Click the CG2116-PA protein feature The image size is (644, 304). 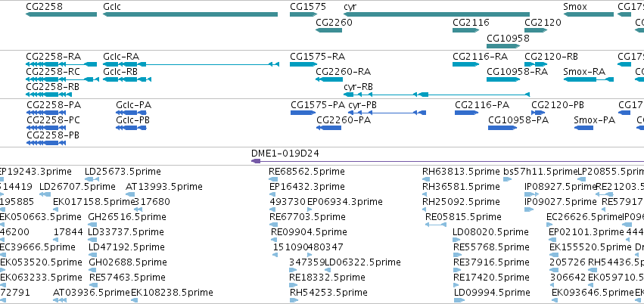tap(467, 113)
